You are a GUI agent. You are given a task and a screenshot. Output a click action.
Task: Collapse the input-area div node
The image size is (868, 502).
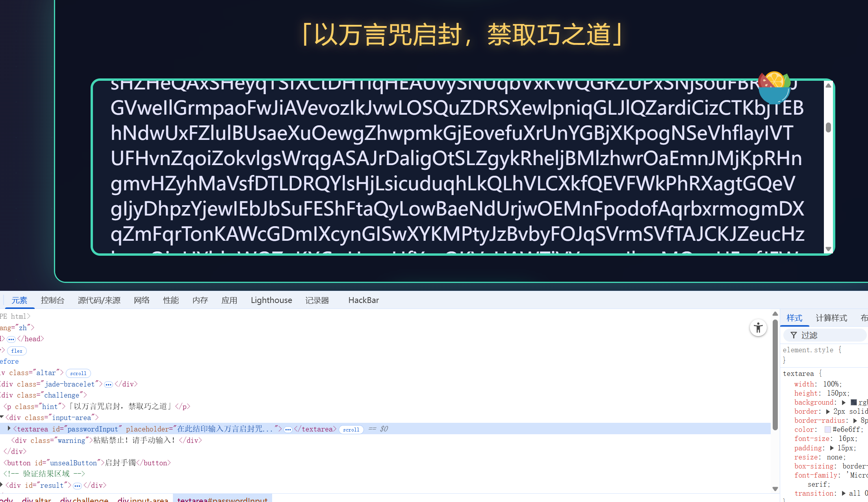[2, 417]
